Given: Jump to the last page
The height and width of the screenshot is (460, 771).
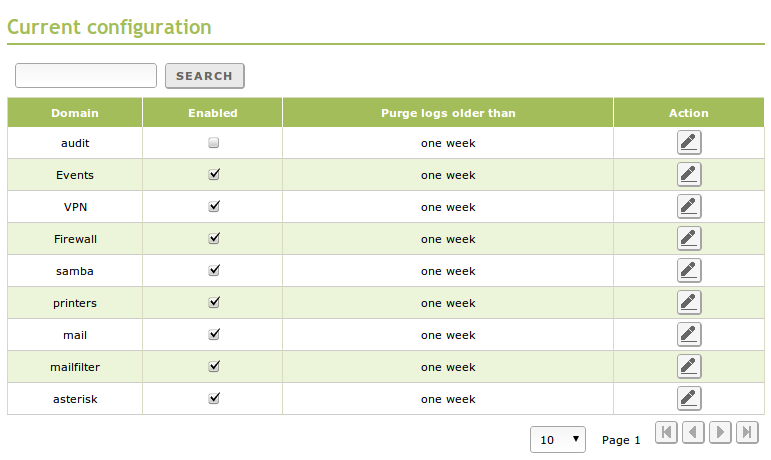Looking at the screenshot, I should coord(747,433).
